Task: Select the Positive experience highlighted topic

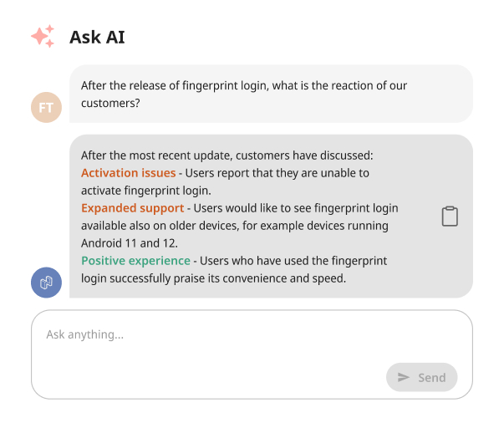Action: (x=135, y=261)
